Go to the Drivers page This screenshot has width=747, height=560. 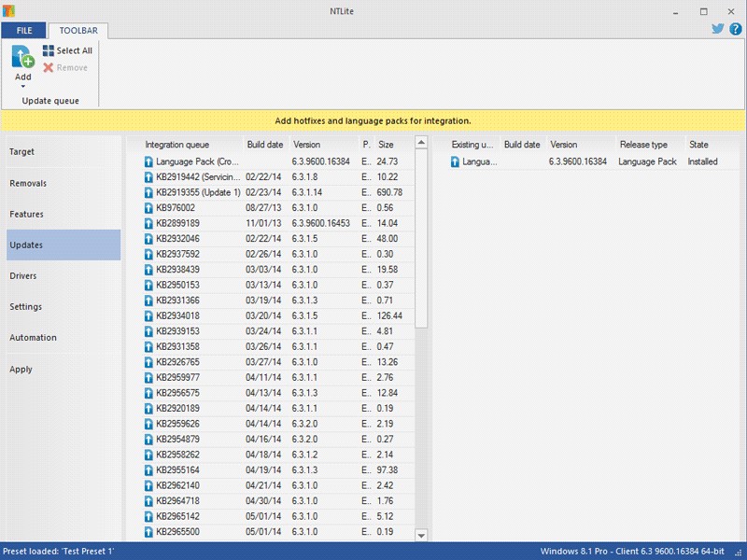[23, 276]
